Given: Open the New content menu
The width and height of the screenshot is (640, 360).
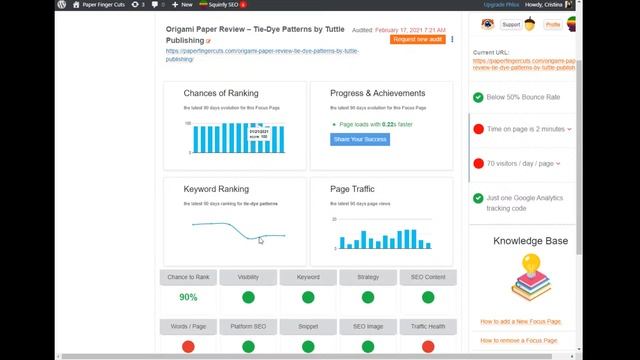Looking at the screenshot, I should [182, 4].
